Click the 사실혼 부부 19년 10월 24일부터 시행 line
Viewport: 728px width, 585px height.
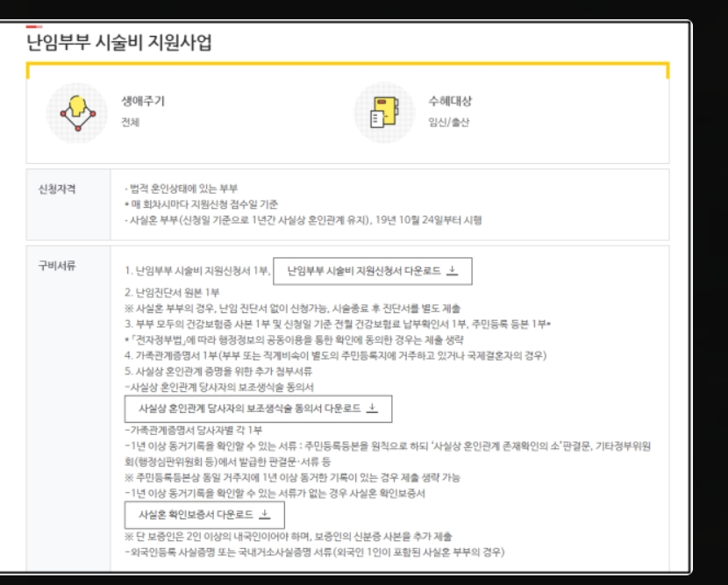(303, 220)
